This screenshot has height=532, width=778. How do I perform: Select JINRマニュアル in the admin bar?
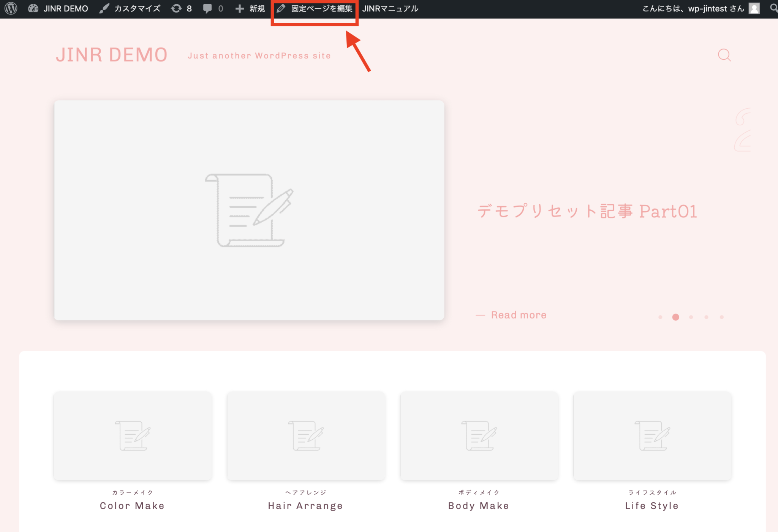coord(391,8)
